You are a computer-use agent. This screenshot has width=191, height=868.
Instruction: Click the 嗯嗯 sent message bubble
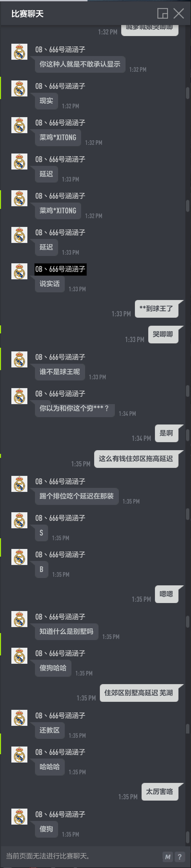[166, 594]
